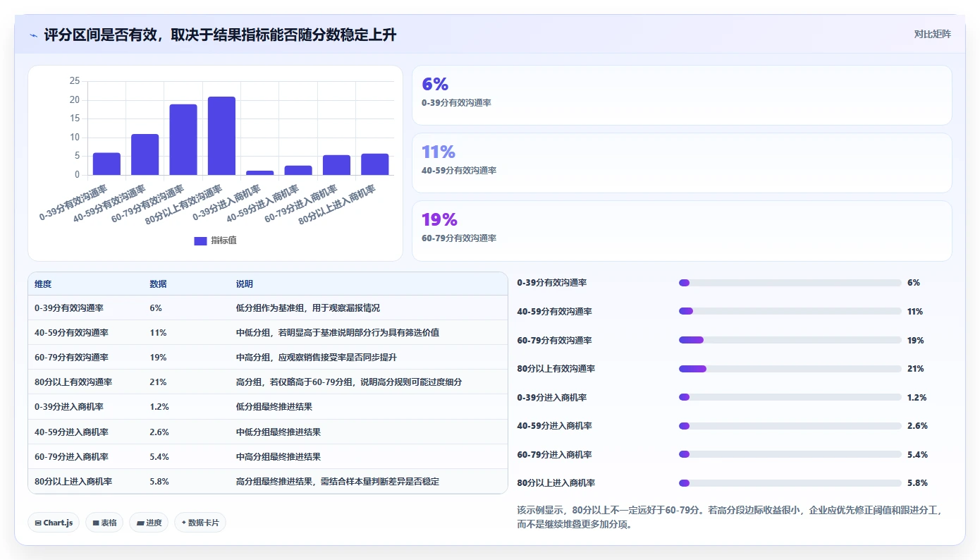The height and width of the screenshot is (560, 980).
Task: Click description 中高分组最终推进结果
Action: [x=278, y=457]
